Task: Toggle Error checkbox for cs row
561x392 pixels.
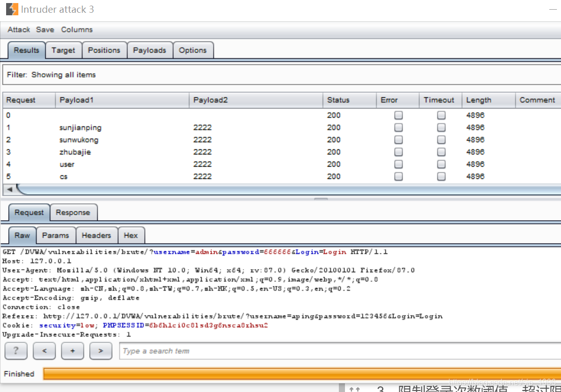Action: [x=398, y=176]
